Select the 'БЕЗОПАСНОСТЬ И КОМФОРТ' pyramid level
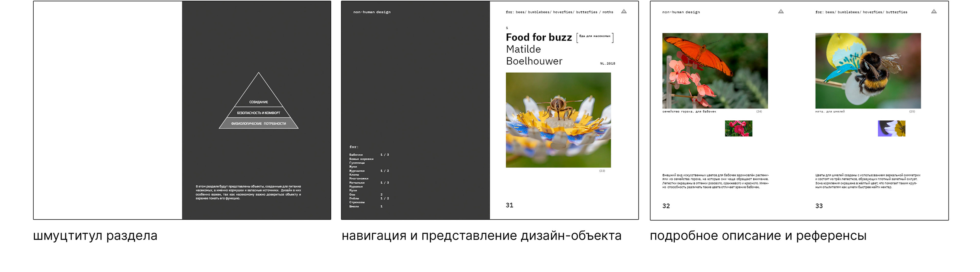 coord(258,113)
